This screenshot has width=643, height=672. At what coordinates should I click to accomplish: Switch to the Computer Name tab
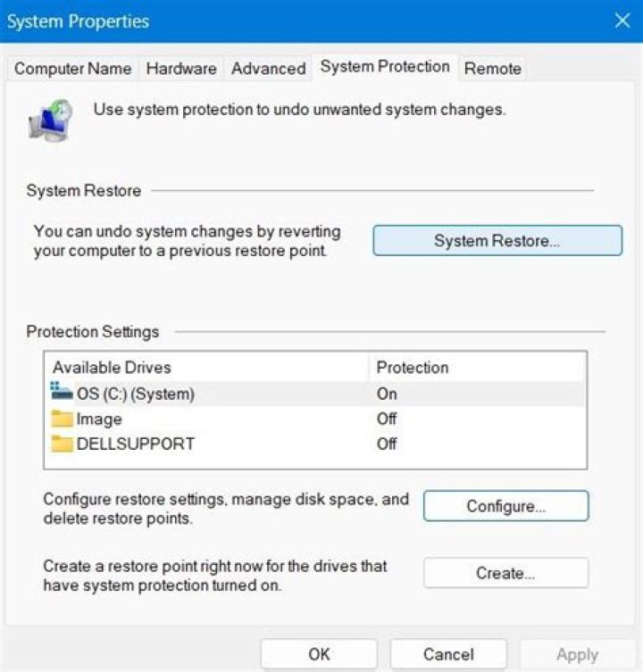pyautogui.click(x=72, y=69)
